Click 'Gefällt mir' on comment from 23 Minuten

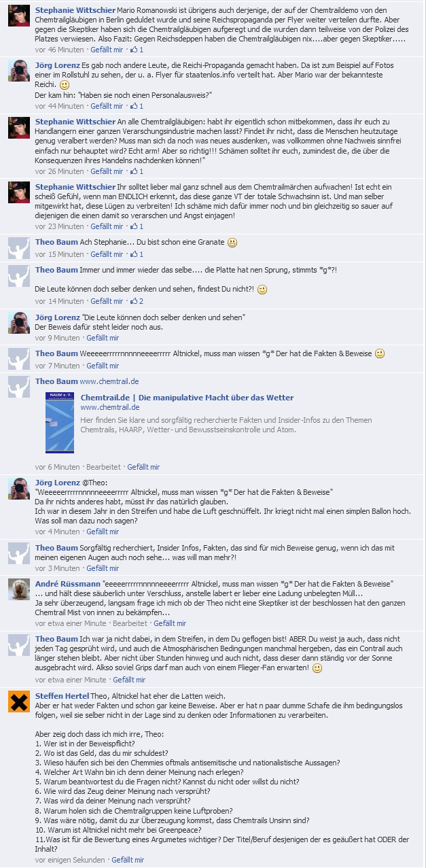click(107, 226)
